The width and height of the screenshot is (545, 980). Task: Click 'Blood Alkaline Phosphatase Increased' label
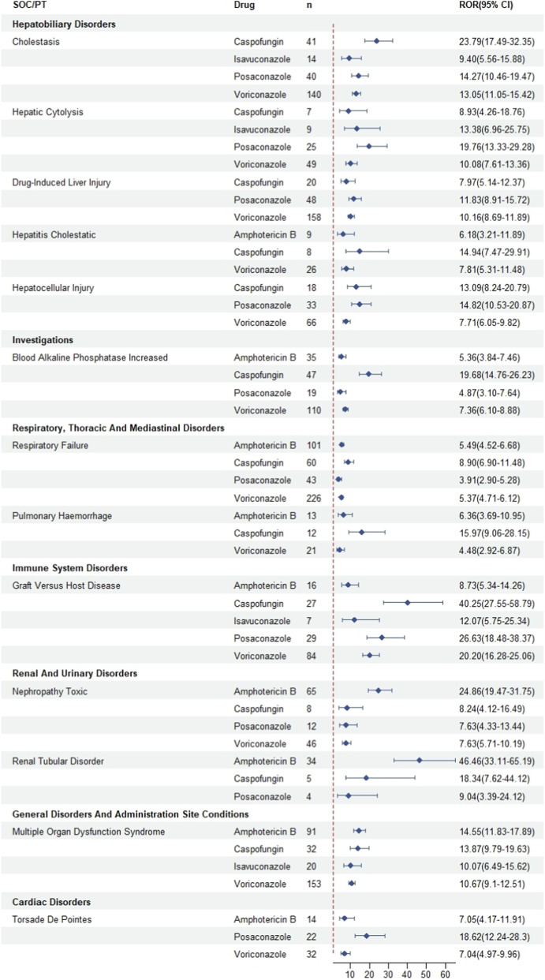coord(90,357)
